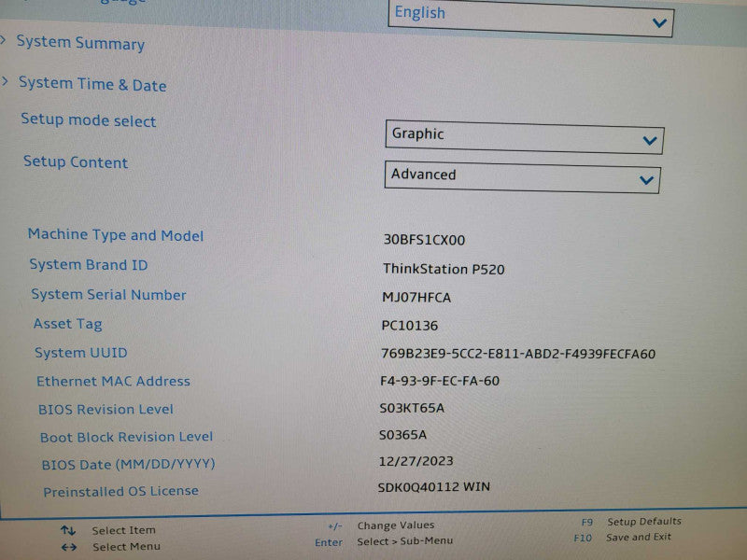The width and height of the screenshot is (747, 560).
Task: Click the System UUID label
Action: coord(81,353)
